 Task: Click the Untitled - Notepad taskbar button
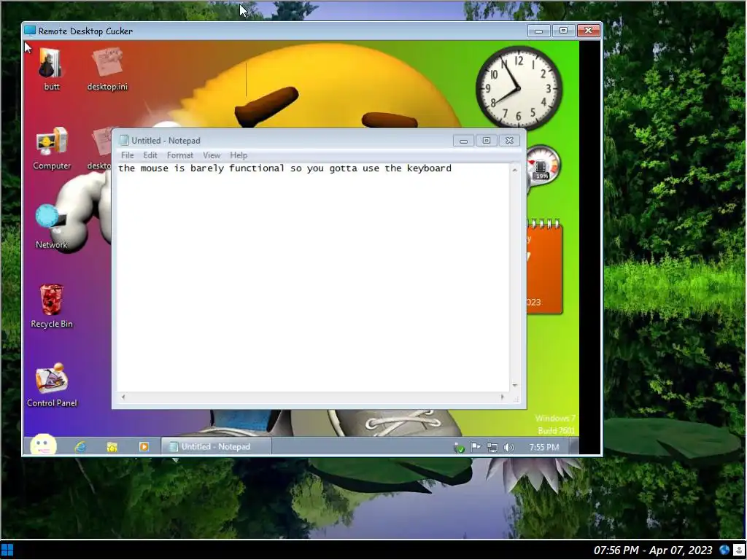(216, 447)
